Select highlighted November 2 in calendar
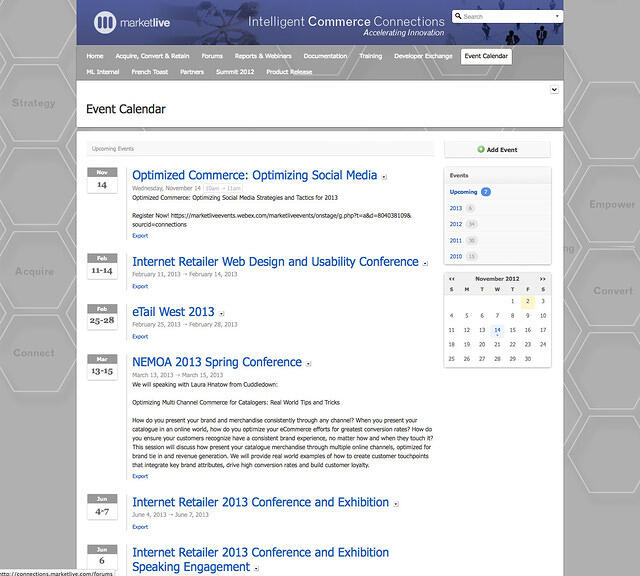Viewport: 640px width, 576px height. point(528,301)
